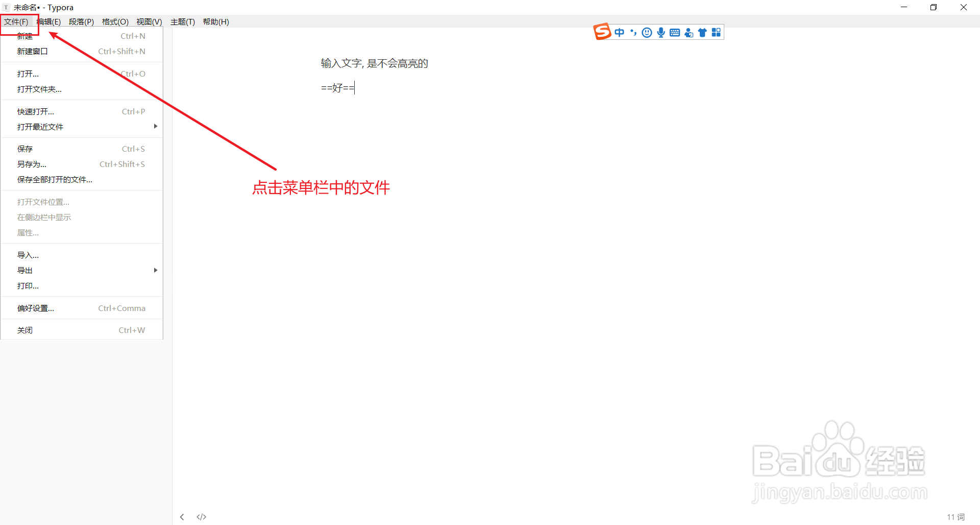The image size is (980, 525).
Task: Toggle the sidebar with the left chevron
Action: (x=182, y=517)
